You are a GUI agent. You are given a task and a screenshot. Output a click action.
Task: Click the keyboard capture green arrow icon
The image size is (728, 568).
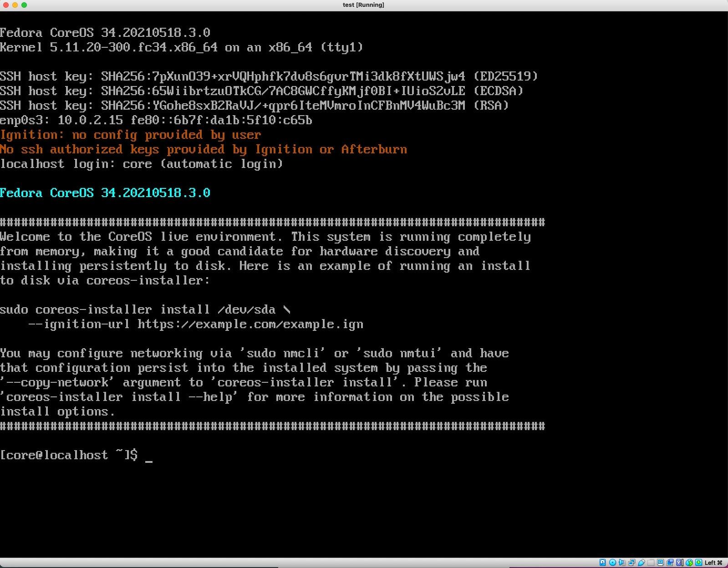point(698,563)
